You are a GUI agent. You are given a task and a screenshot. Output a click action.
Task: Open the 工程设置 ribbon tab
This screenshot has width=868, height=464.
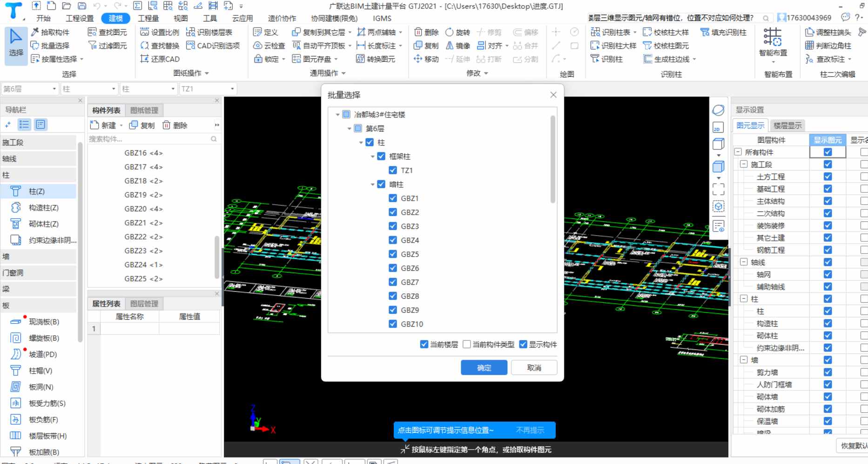pyautogui.click(x=80, y=18)
